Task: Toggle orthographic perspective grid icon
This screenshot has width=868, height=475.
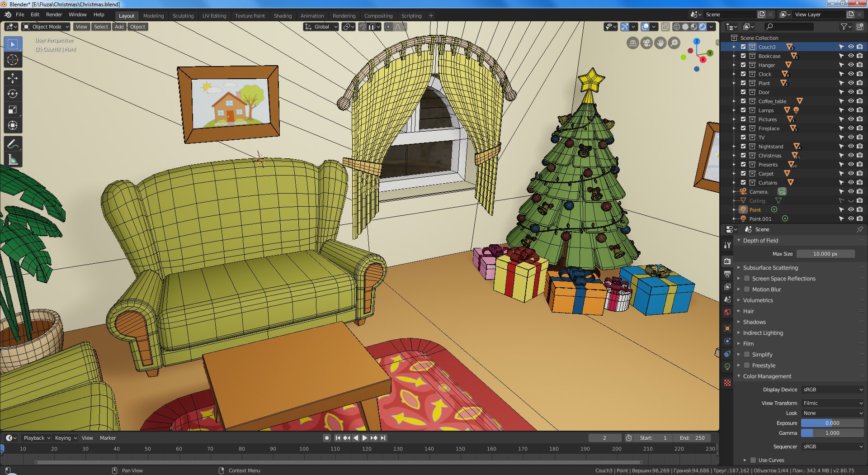Action: point(633,43)
